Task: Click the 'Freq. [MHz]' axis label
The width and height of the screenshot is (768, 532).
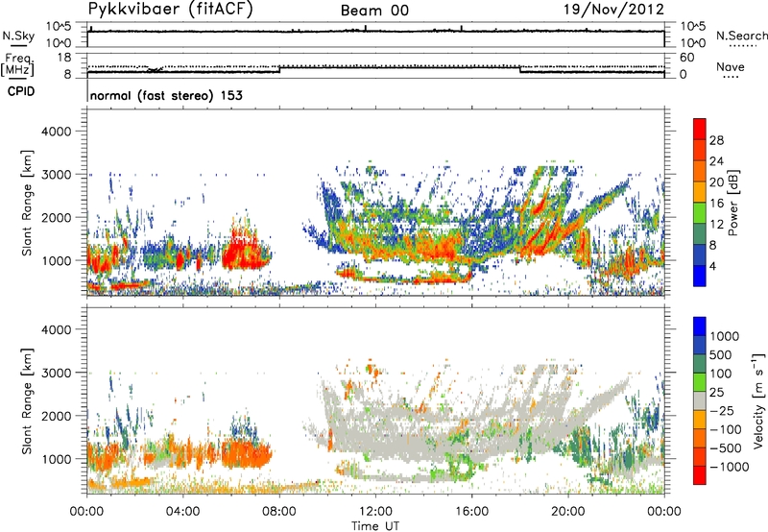Action: tap(18, 64)
